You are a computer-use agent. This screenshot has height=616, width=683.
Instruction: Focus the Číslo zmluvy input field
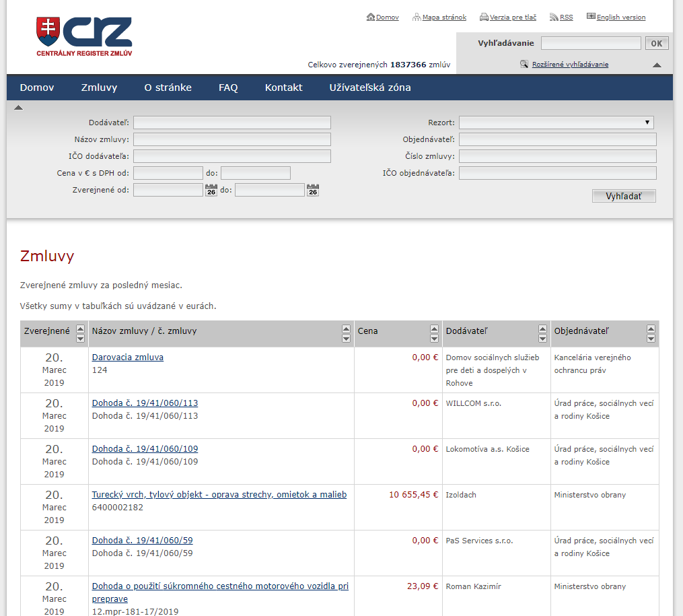click(558, 156)
